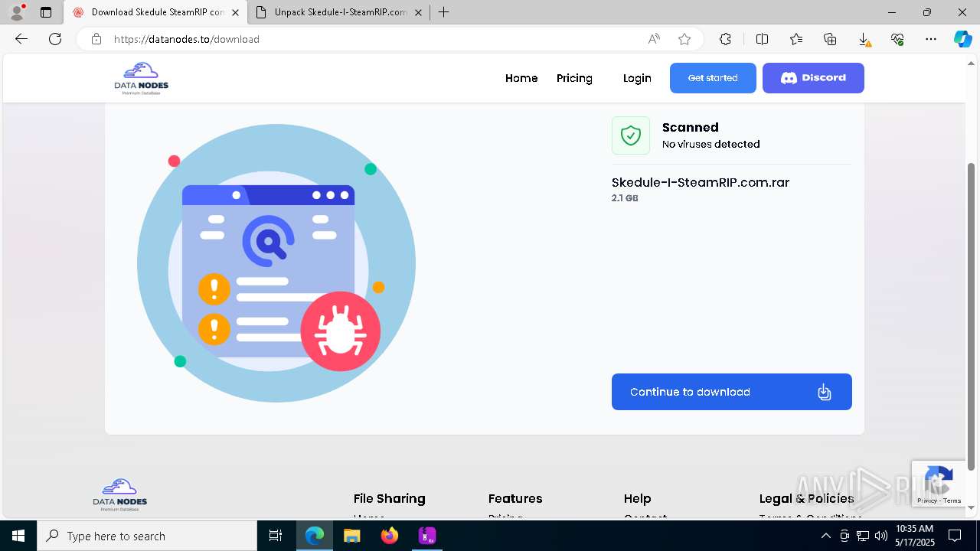Click the 2.1 GB file size text

625,198
